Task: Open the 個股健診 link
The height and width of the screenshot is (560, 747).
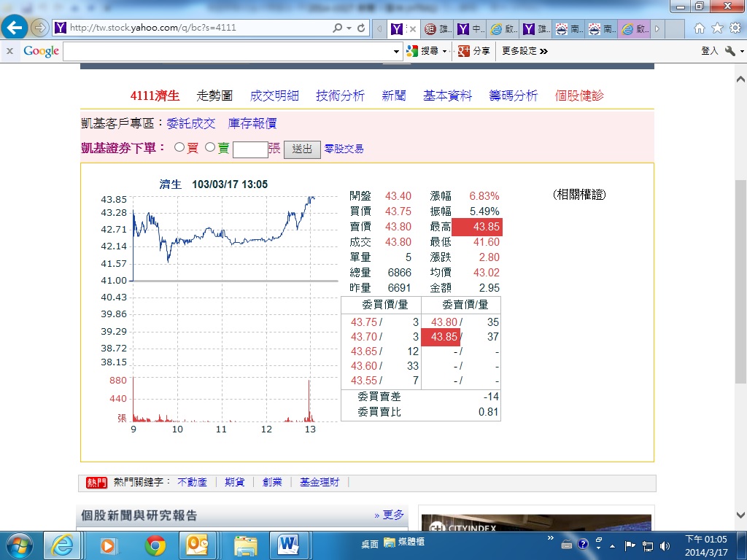Action: click(x=579, y=96)
